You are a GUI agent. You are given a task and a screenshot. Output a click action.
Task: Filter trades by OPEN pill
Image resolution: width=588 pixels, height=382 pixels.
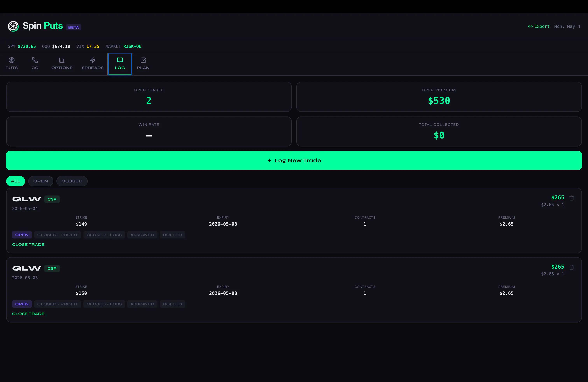[41, 181]
